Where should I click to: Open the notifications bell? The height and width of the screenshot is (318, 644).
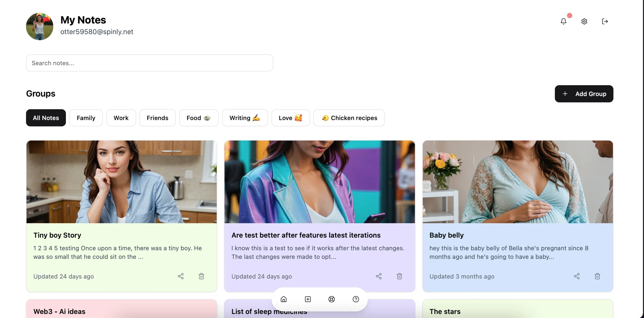(x=563, y=21)
